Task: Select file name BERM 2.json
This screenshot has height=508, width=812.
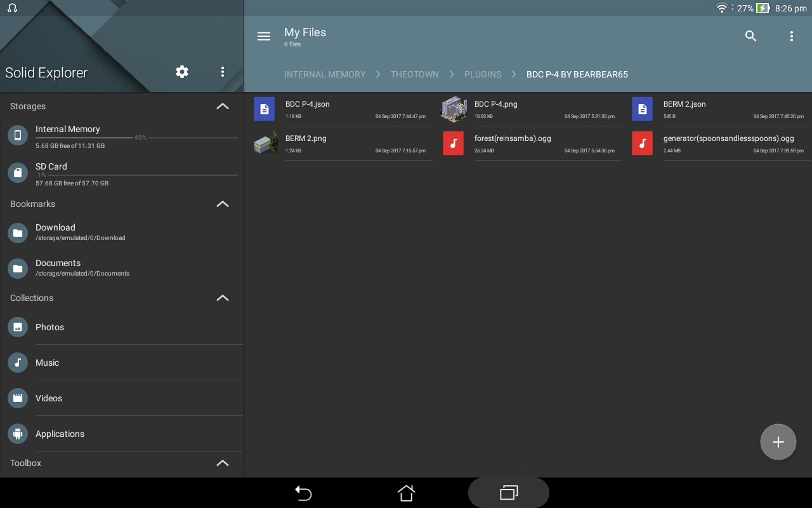Action: 684,104
